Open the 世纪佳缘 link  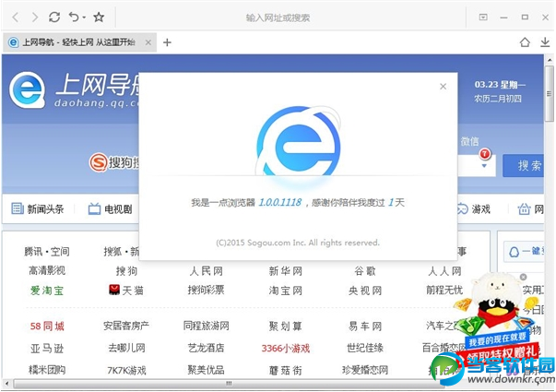(x=365, y=348)
